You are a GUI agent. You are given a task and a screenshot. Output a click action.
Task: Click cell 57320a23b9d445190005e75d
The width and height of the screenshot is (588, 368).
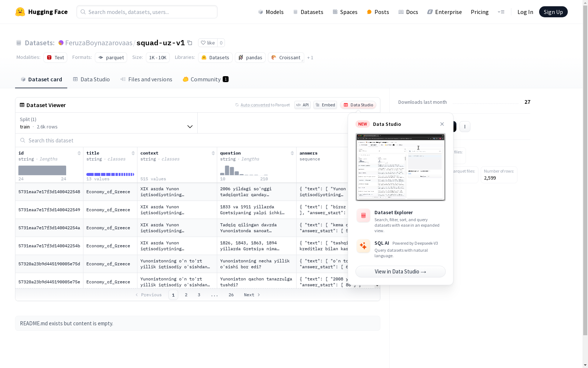tap(49, 264)
